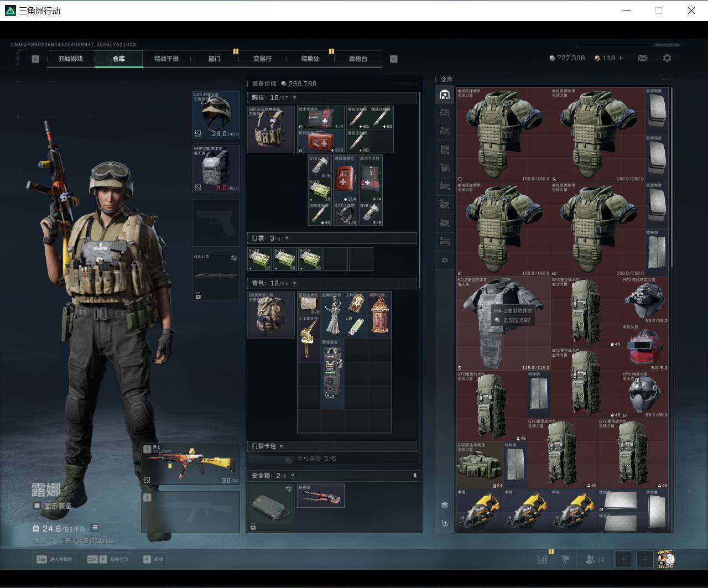Image resolution: width=708 pixels, height=588 pixels.
Task: Click the first empty plus squad slot
Action: [x=623, y=559]
